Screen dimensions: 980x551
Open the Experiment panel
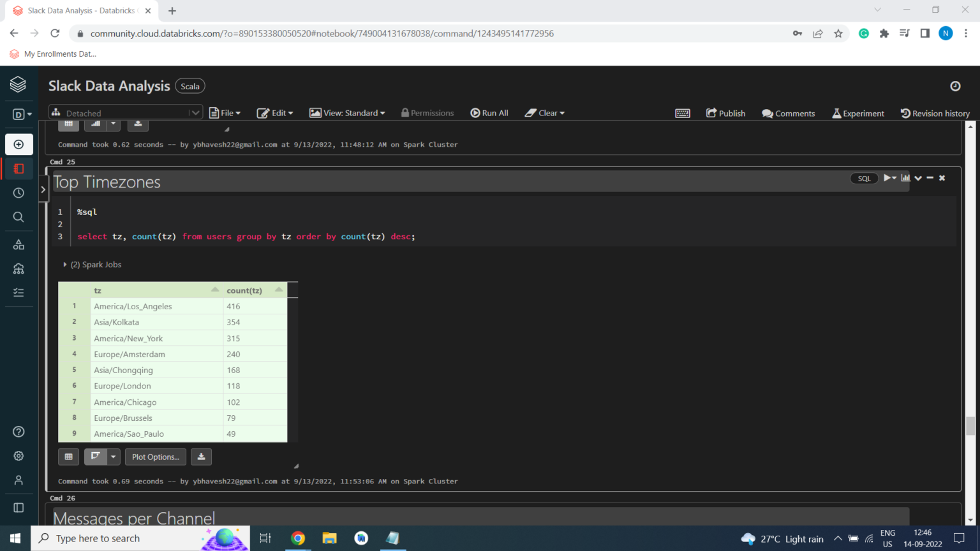[858, 113]
